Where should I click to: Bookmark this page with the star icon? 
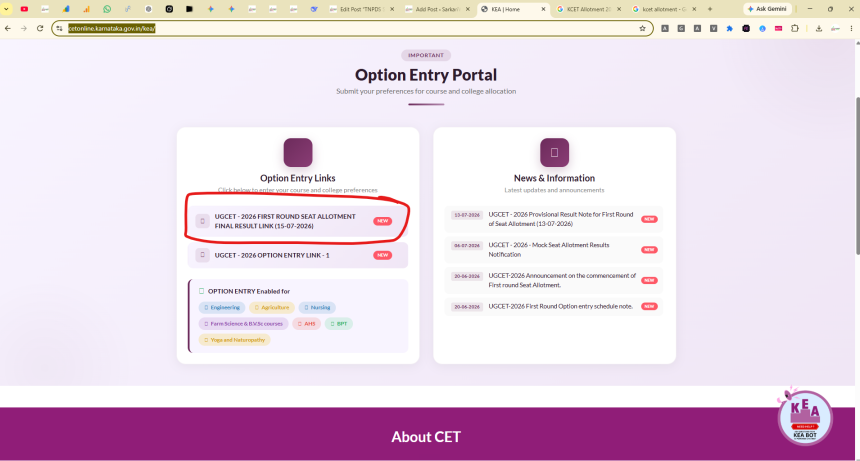(642, 29)
